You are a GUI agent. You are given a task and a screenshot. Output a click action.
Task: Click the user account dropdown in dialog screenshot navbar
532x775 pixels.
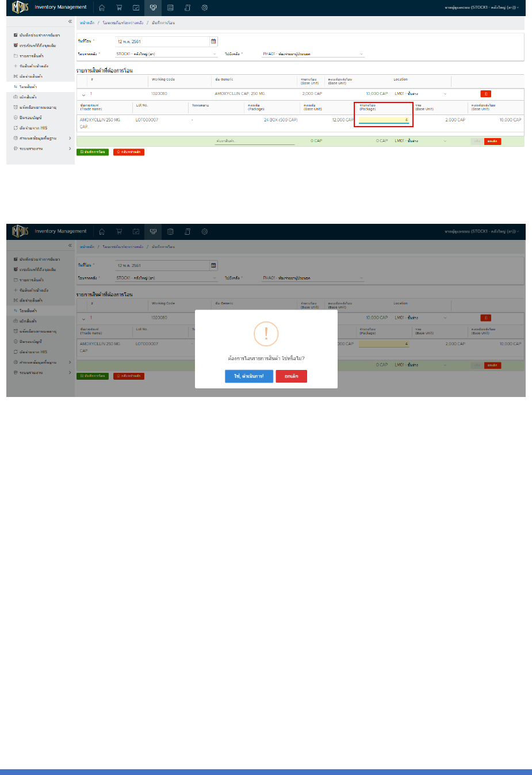click(482, 231)
